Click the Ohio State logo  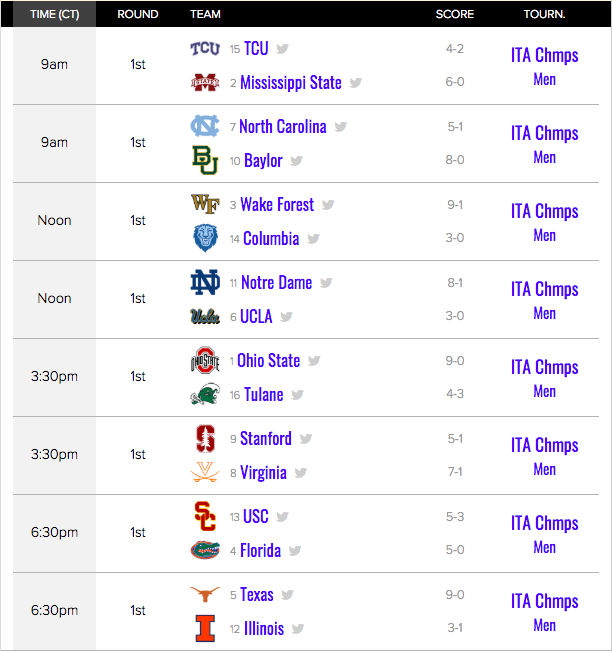(205, 361)
